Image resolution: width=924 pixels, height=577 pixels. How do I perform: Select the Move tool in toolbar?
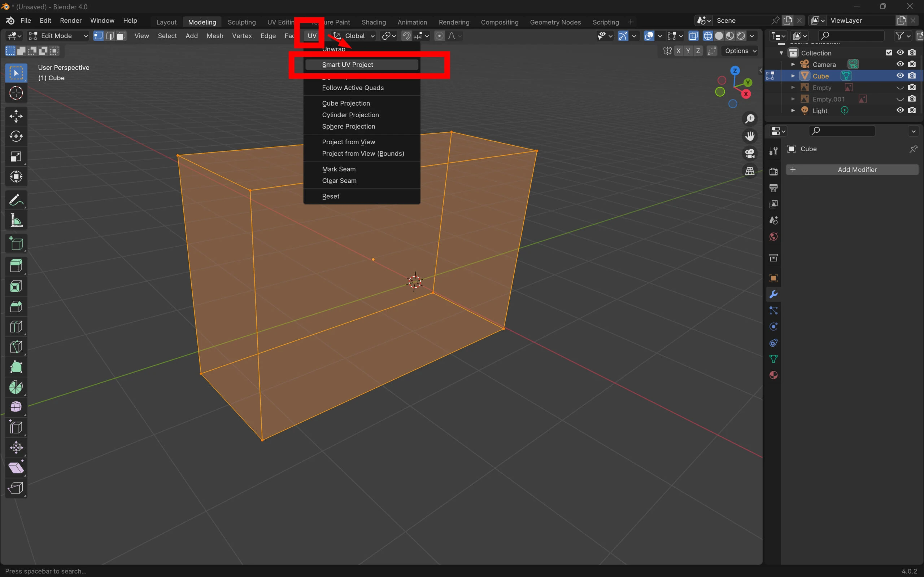pyautogui.click(x=16, y=116)
